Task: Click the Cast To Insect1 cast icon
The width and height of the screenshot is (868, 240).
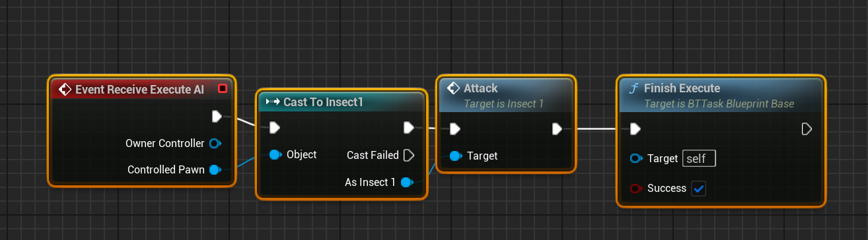Action: (272, 102)
